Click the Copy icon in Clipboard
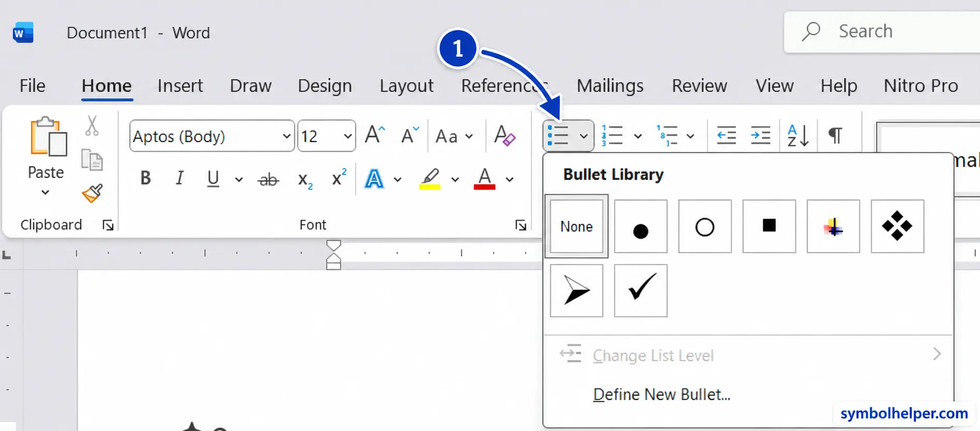The width and height of the screenshot is (980, 431). [92, 160]
